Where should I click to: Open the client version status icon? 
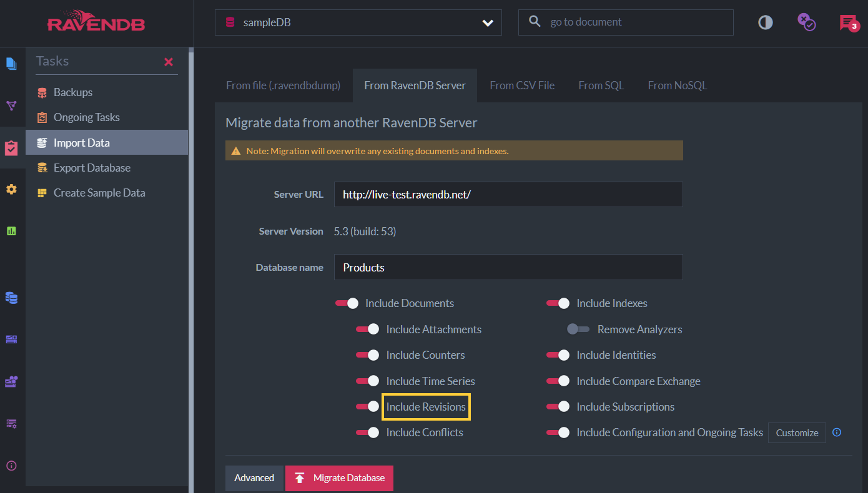click(806, 22)
